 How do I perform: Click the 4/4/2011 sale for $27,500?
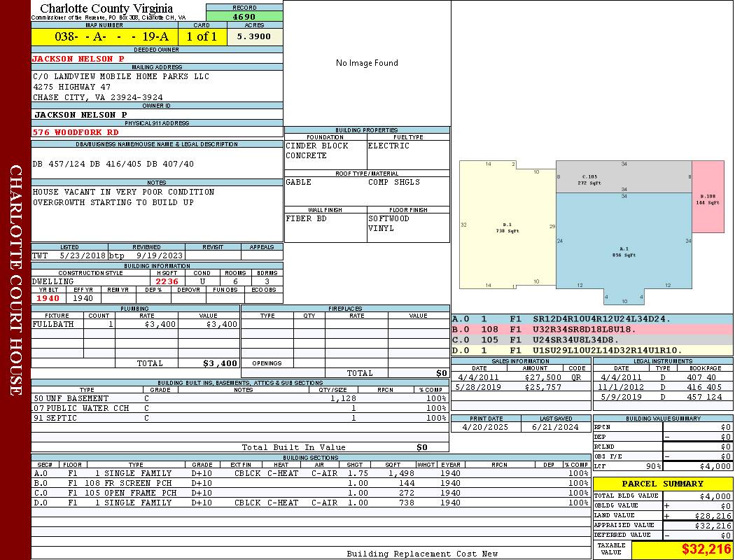[x=520, y=377]
